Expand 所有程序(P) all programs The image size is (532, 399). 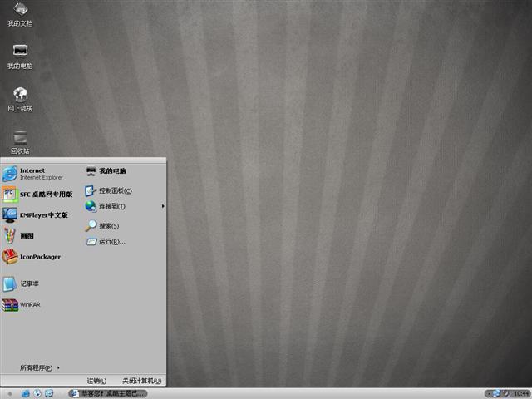point(40,367)
